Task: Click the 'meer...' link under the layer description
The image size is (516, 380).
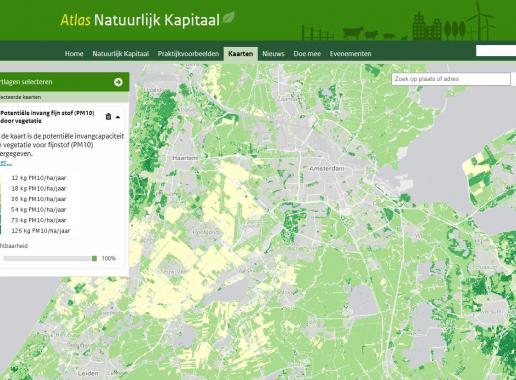Action: coord(6,163)
